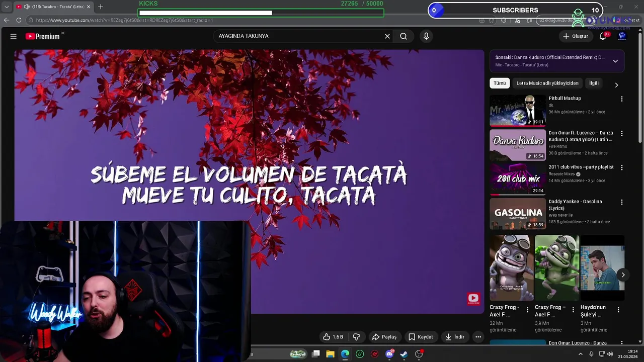Visit the Roseate Mixes channel
Image resolution: width=644 pixels, height=362 pixels.
pyautogui.click(x=561, y=174)
